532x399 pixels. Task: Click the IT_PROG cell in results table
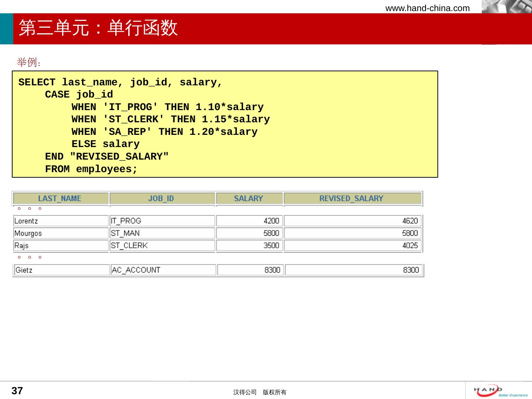click(x=126, y=221)
